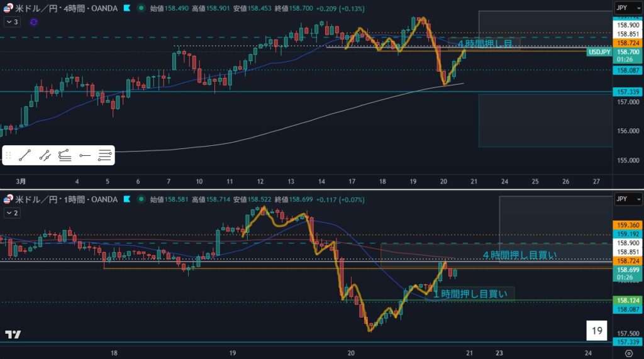Select the horizontal ray drawing tool
Image resolution: width=644 pixels, height=359 pixels.
coord(85,155)
